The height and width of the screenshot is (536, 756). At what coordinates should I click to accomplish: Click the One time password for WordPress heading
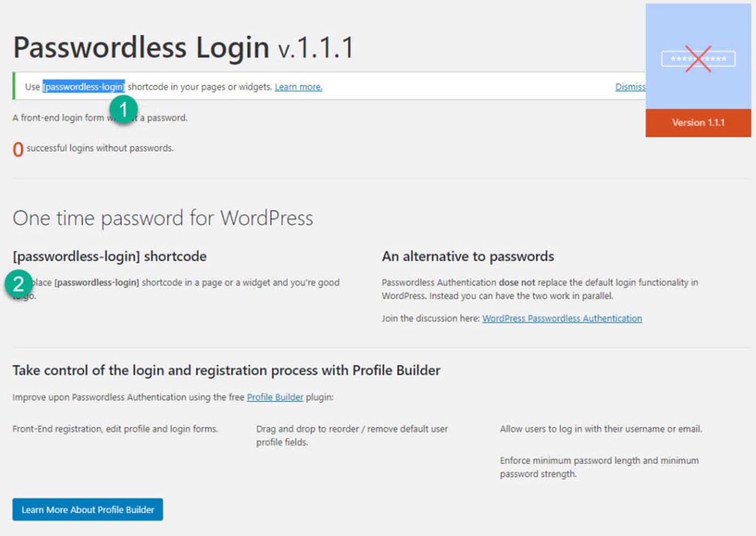163,218
